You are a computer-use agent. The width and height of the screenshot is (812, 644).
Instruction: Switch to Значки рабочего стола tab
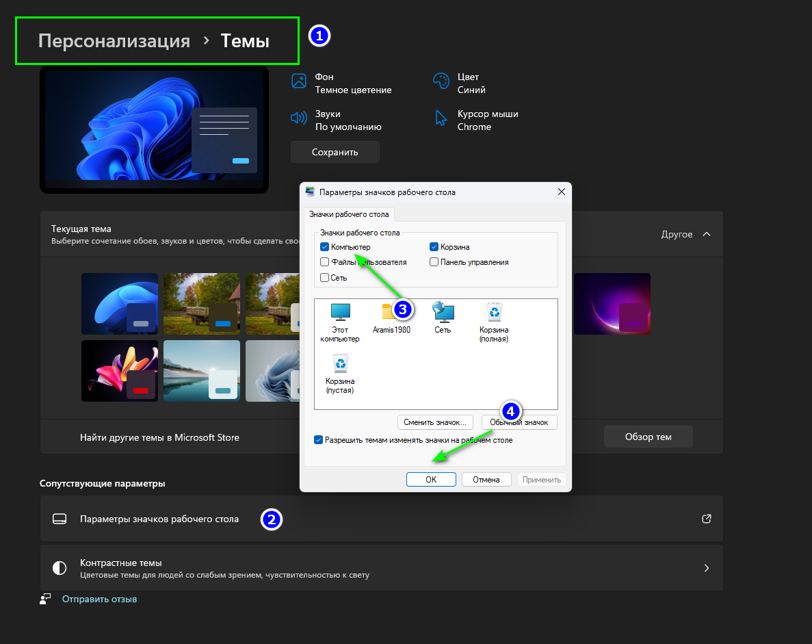click(x=349, y=214)
